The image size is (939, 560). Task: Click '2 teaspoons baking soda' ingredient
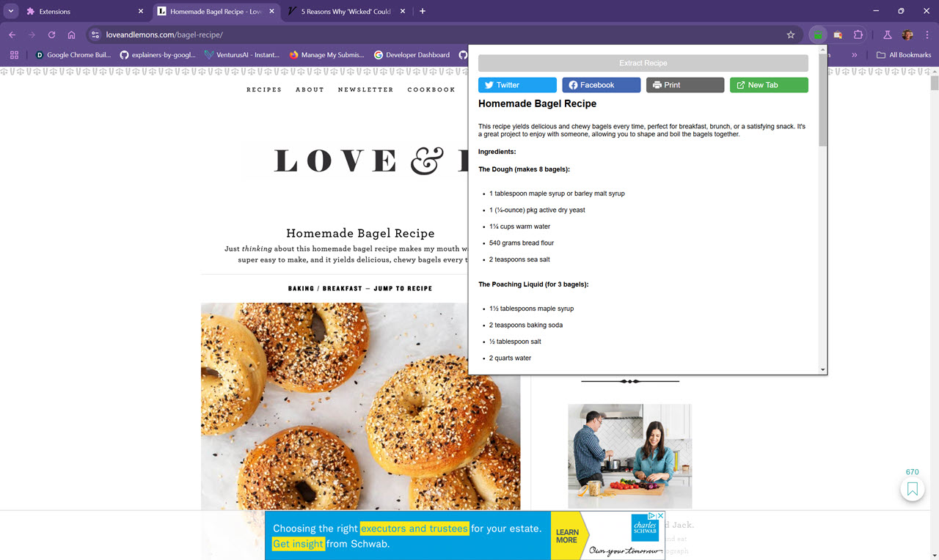(x=526, y=325)
